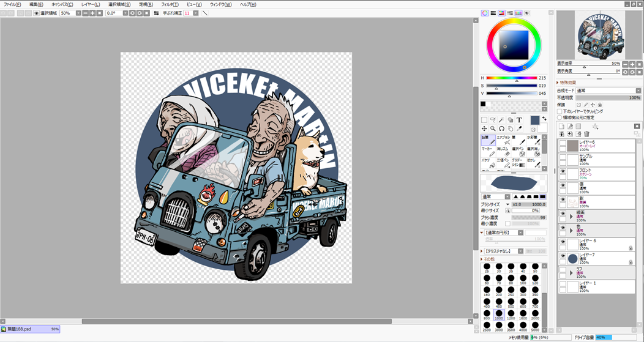The width and height of the screenshot is (644, 342).
Task: Select the 1000 brush size preset
Action: (x=498, y=314)
